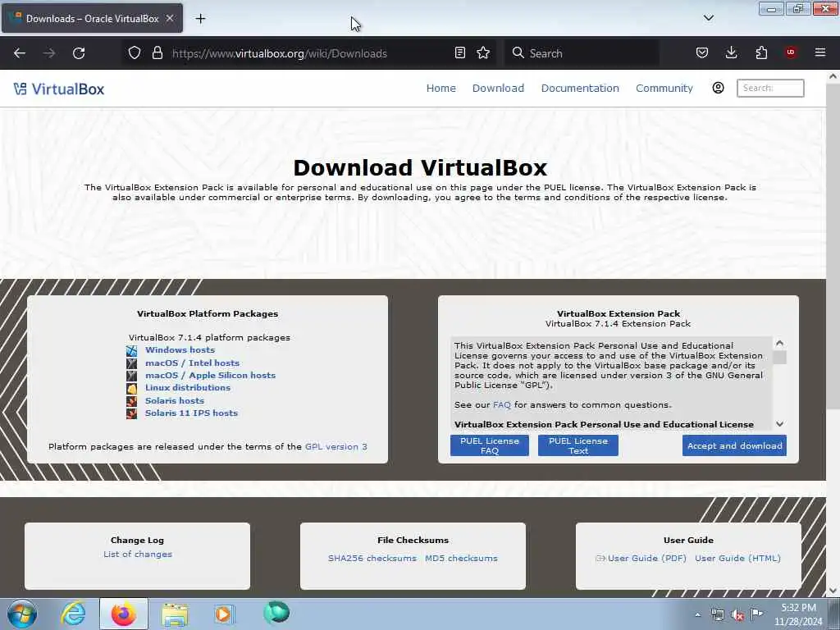Screen dimensions: 840x630
Task: Open the Firefox downloads panel arrow
Action: [731, 52]
